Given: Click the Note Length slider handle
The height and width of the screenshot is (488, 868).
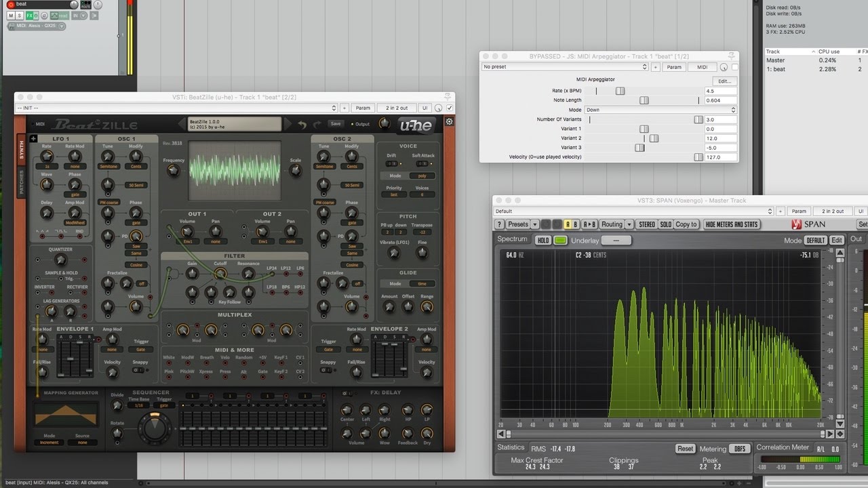Looking at the screenshot, I should 644,100.
